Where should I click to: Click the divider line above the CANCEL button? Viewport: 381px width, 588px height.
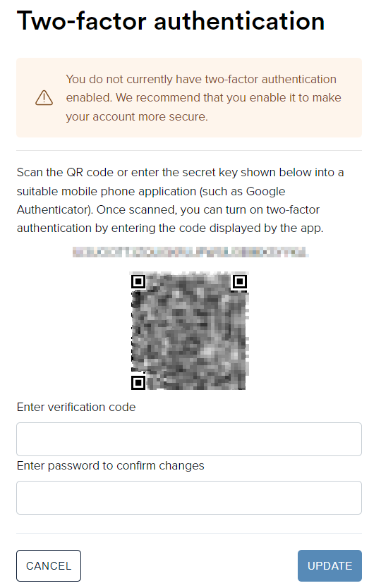click(189, 533)
